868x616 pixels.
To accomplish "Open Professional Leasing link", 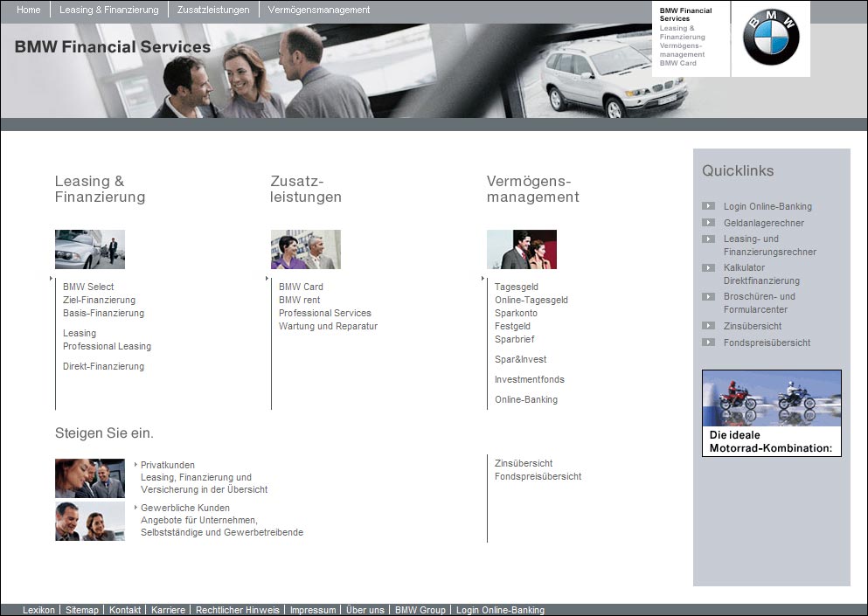I will (x=107, y=347).
